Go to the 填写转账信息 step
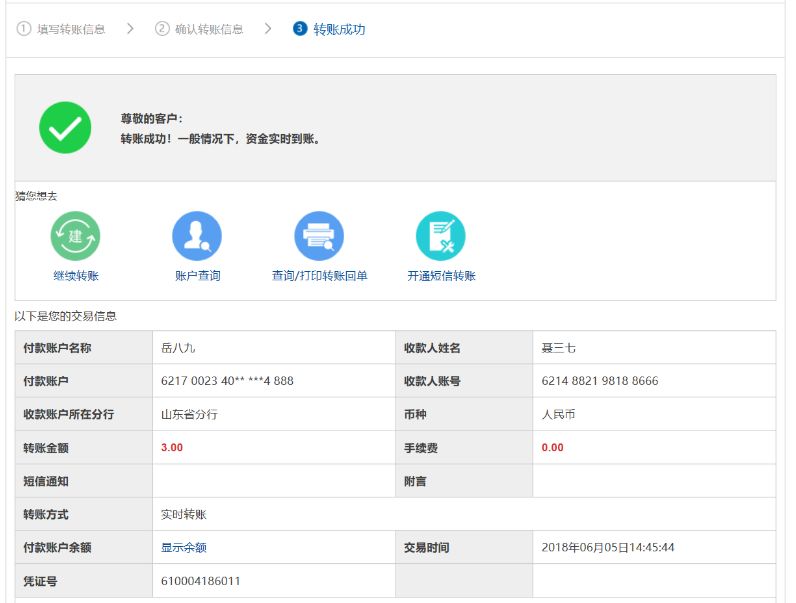This screenshot has height=603, width=796. [x=71, y=29]
